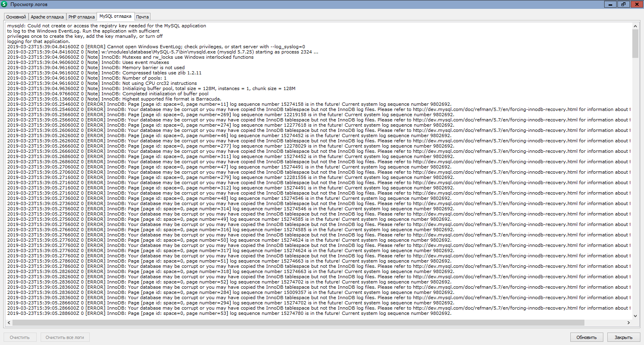Refresh logs with the Обновить button
This screenshot has height=345, width=644.
[x=586, y=337]
